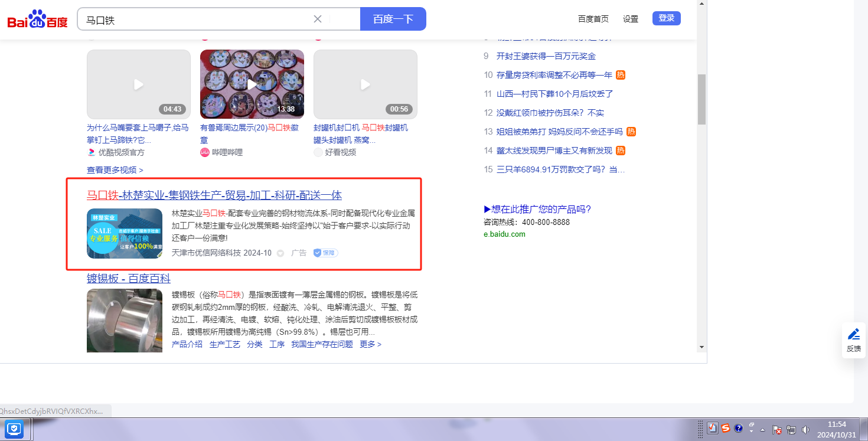
Task: Open 镀锡板 - 百度百科 result link
Action: [x=128, y=279]
